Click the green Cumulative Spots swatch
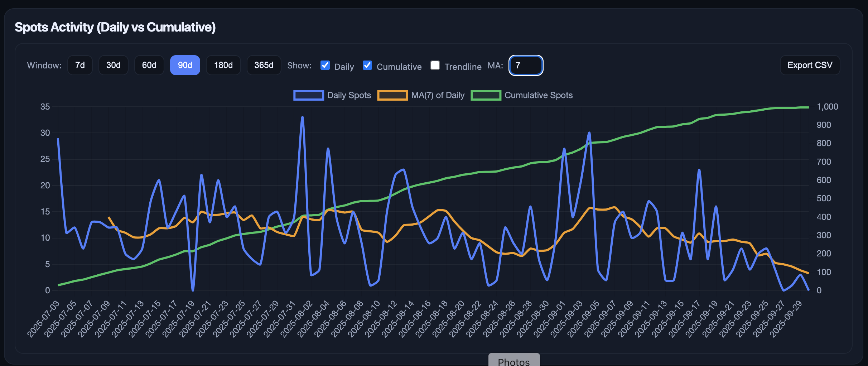 486,95
